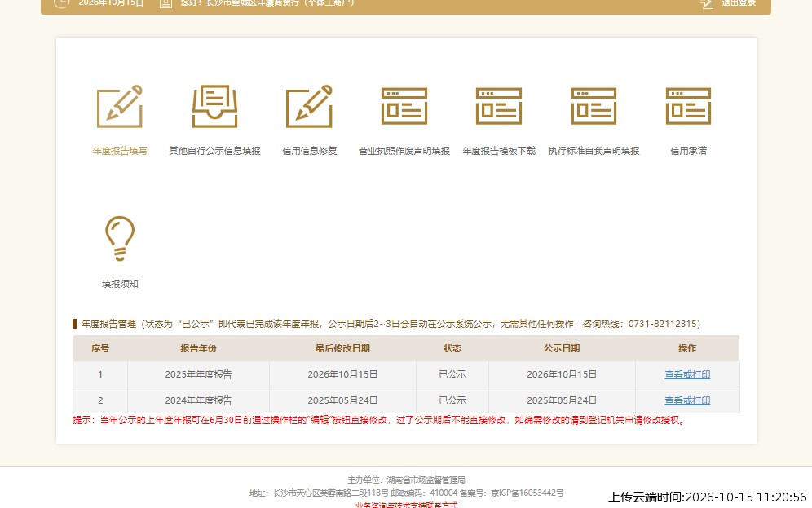Click the 报告年份 column header
Image resolution: width=812 pixels, height=508 pixels.
tap(198, 348)
